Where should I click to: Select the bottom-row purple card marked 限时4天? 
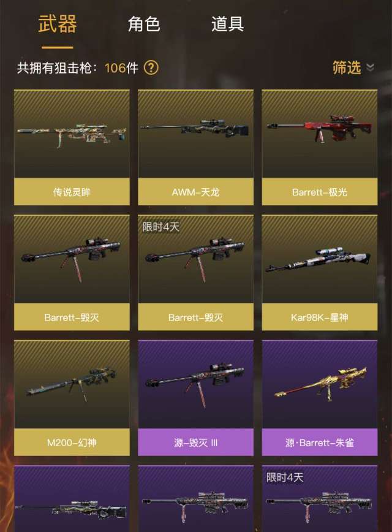[320, 499]
